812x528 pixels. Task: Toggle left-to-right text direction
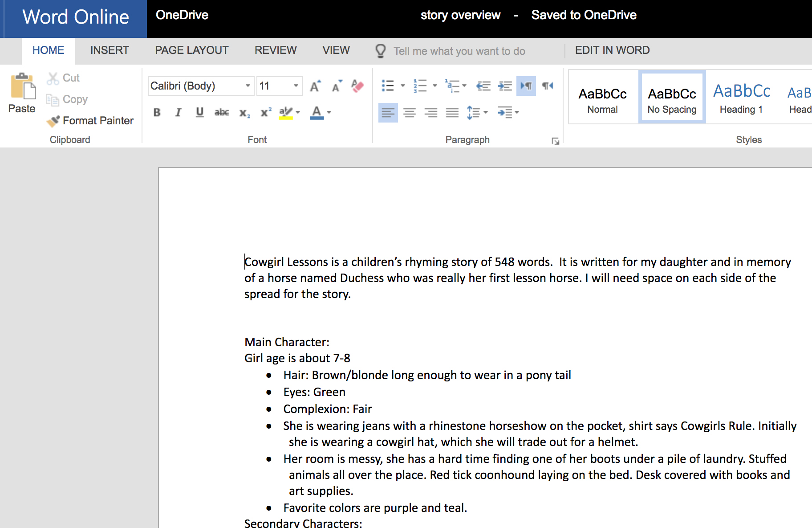click(x=526, y=86)
